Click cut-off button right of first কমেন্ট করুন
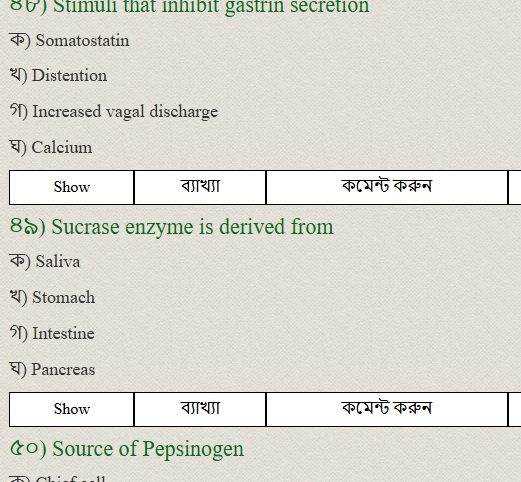The width and height of the screenshot is (521, 482). pyautogui.click(x=515, y=187)
